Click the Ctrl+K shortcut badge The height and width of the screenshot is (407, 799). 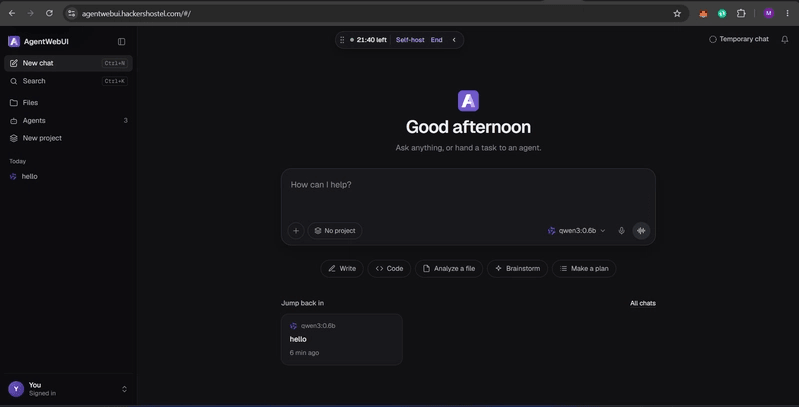tap(115, 81)
